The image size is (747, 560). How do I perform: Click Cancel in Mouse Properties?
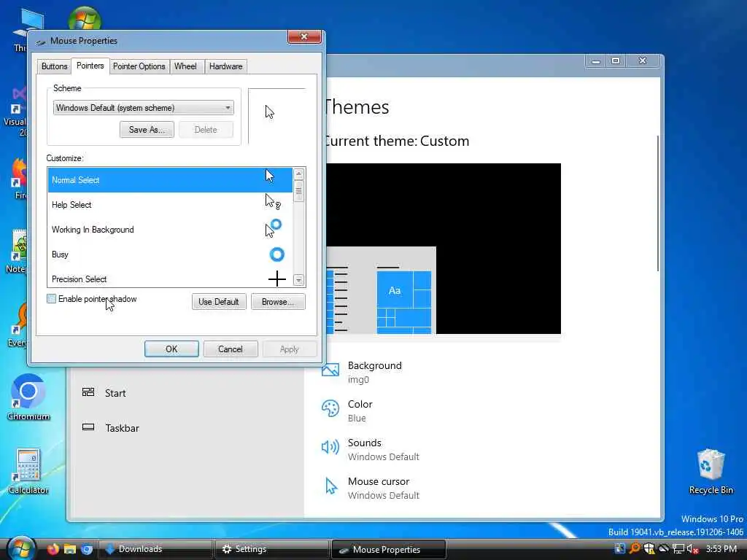[231, 349]
